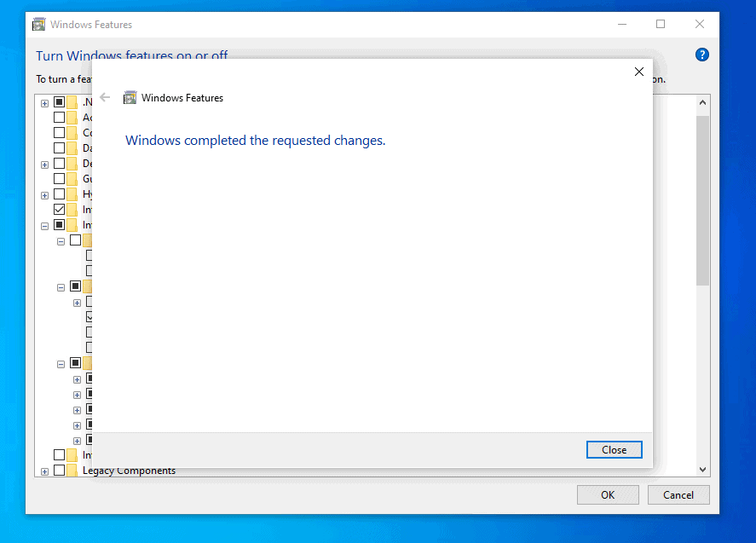Tick the checkbox of the 'Ac' feature row
Screen dimensions: 756x543
point(60,117)
